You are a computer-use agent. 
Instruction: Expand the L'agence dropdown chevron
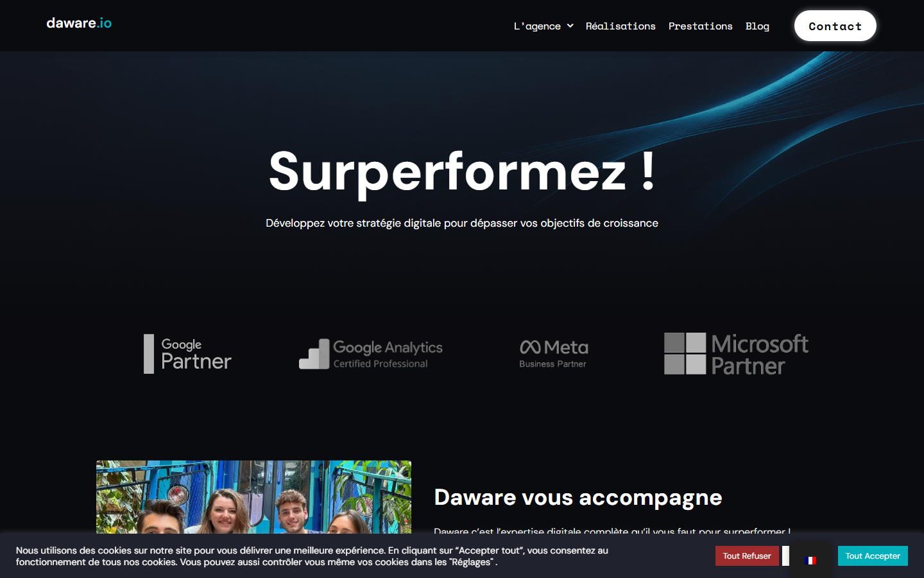tap(570, 26)
